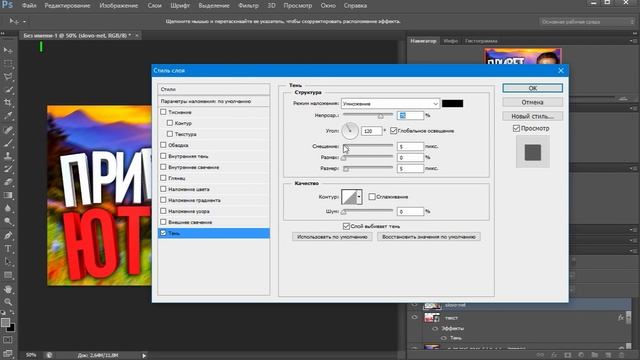Select the Gradient tool
Screen dimensions: 640x360
(x=8, y=195)
